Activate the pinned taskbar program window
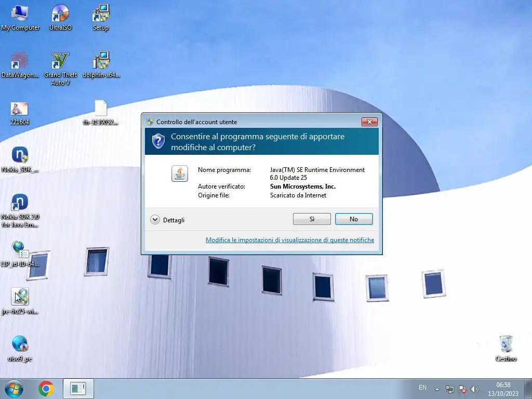Screen dimensions: 532x399 click(78, 389)
